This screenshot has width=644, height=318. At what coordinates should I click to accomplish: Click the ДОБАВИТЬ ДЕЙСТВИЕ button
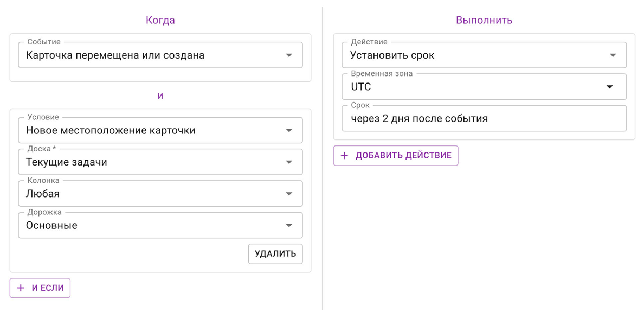(x=396, y=156)
